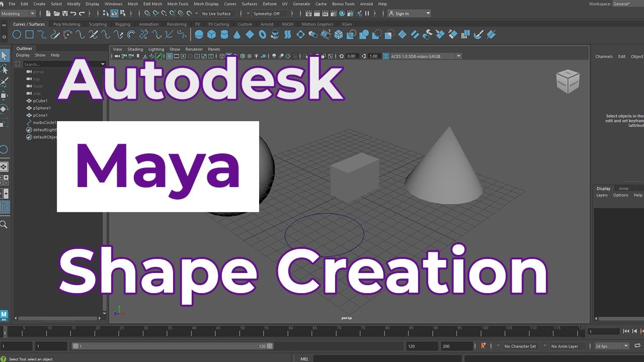Click the Search magnifier icon in toolbox
644x362 pixels.
tap(4, 224)
